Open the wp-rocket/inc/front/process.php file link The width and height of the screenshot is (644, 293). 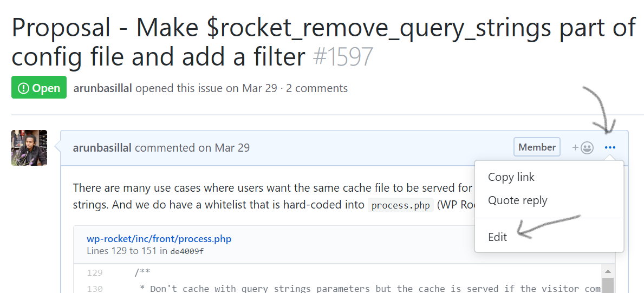click(159, 239)
